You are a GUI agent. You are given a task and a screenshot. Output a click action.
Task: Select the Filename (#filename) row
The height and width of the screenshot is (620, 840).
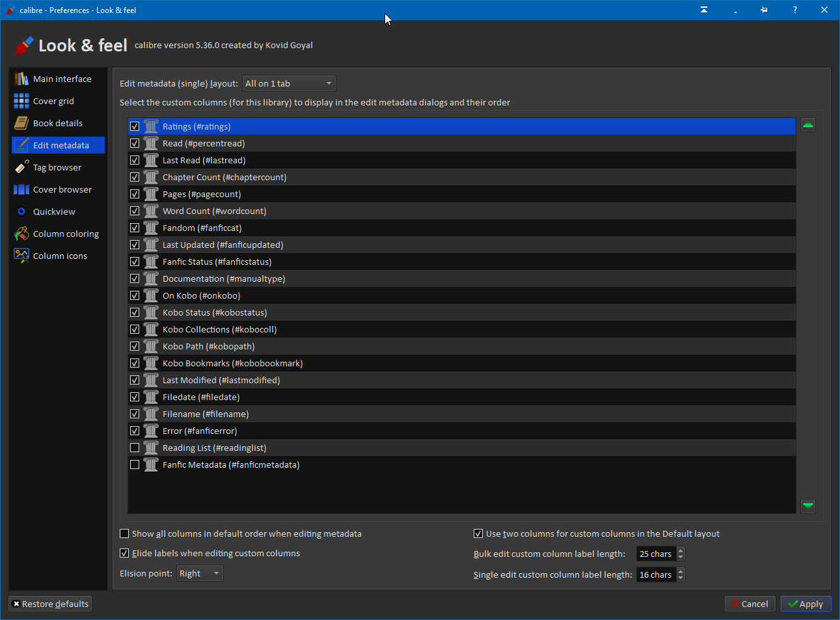(x=462, y=414)
